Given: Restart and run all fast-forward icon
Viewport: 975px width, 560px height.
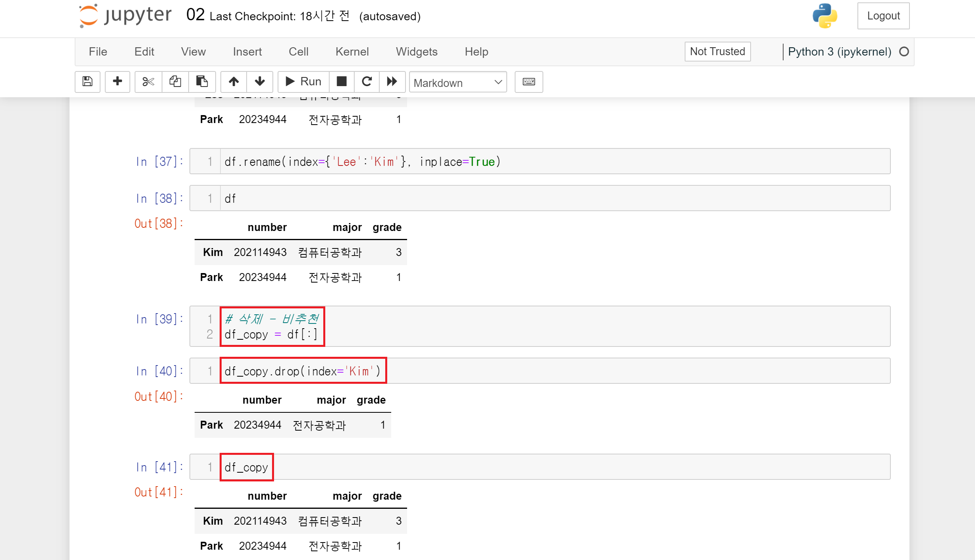Looking at the screenshot, I should [392, 82].
